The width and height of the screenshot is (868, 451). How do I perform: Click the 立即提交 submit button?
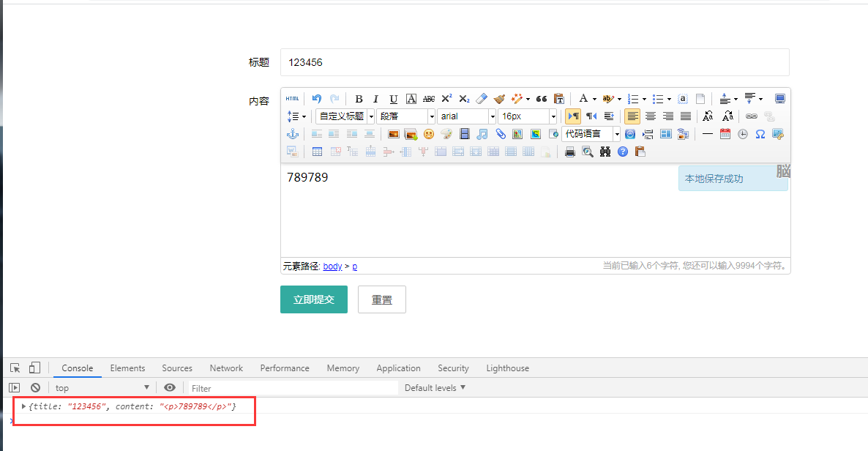[313, 299]
